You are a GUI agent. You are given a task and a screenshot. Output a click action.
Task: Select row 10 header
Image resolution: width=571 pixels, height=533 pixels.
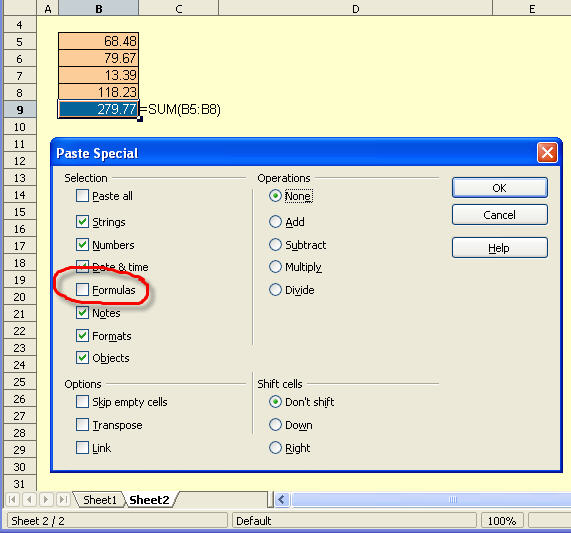(x=20, y=127)
